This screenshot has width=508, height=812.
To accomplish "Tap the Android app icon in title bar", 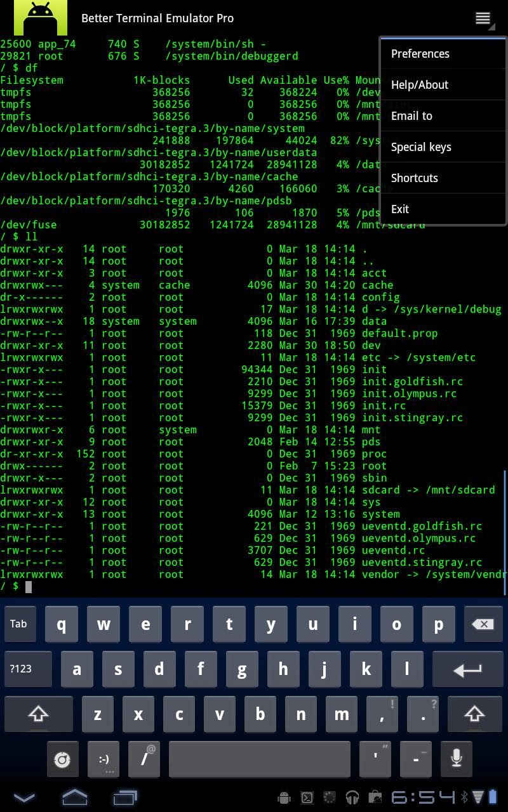I will click(x=41, y=18).
